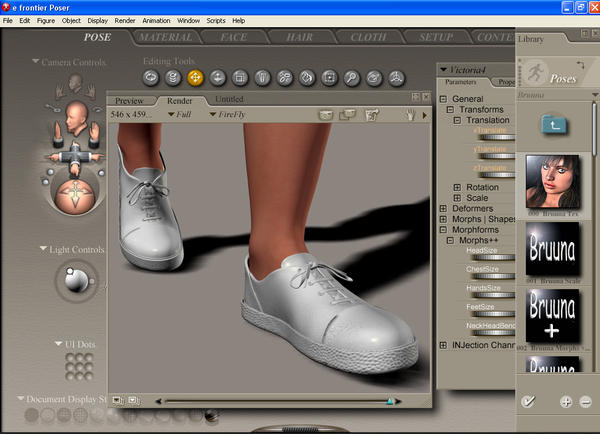
Task: Open the Poses category icon in Library
Action: coord(535,72)
